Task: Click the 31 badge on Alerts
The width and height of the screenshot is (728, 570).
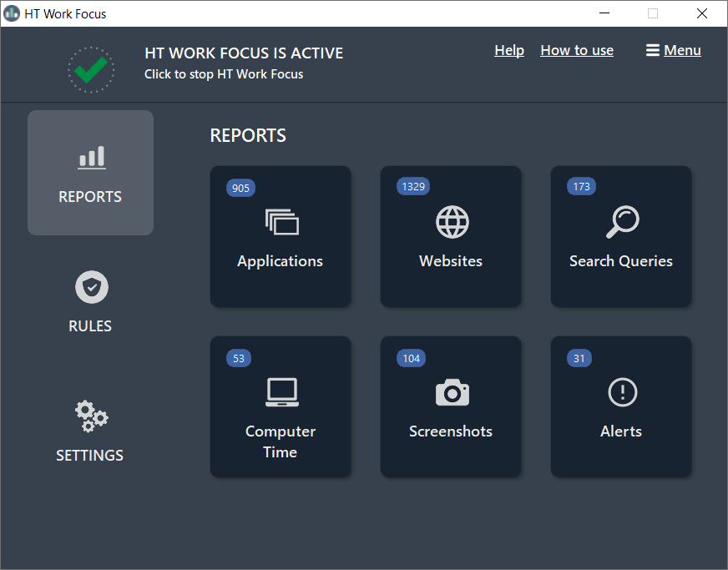Action: click(x=579, y=358)
